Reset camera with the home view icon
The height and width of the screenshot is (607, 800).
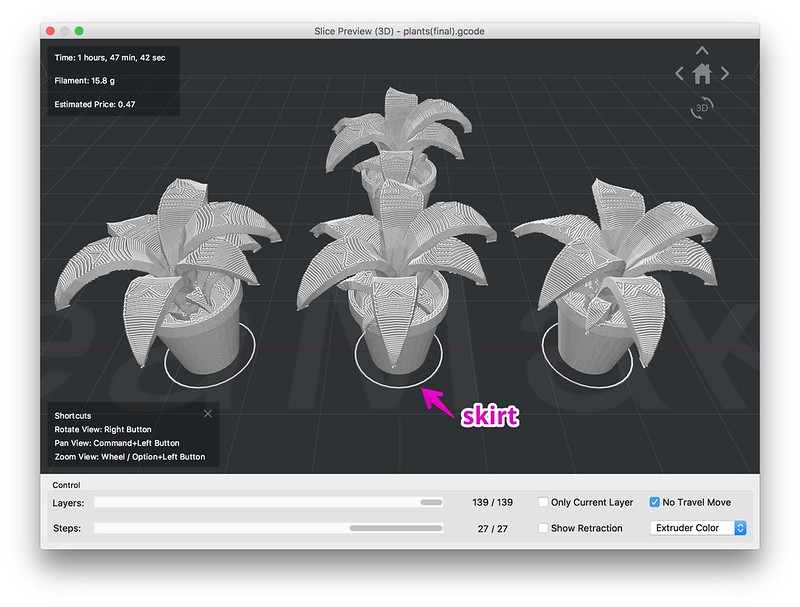click(702, 73)
